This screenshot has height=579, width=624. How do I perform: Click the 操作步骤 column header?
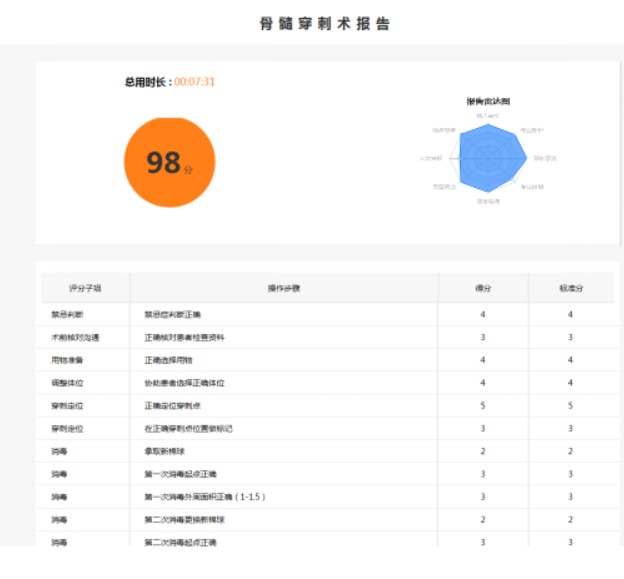tap(283, 288)
